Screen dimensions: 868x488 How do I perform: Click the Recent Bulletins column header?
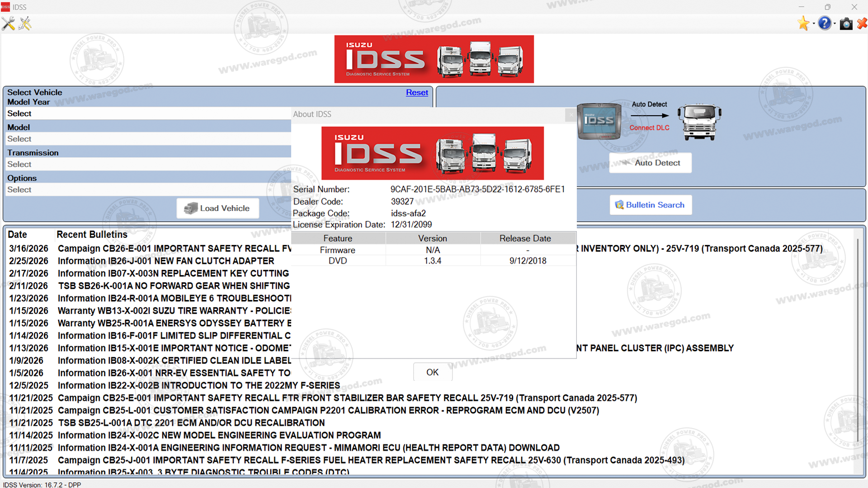click(x=92, y=235)
